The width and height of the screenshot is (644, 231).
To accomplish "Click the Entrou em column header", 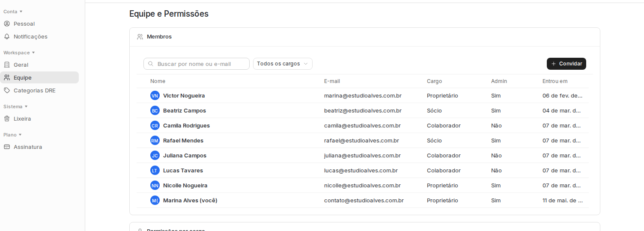I will tap(555, 81).
